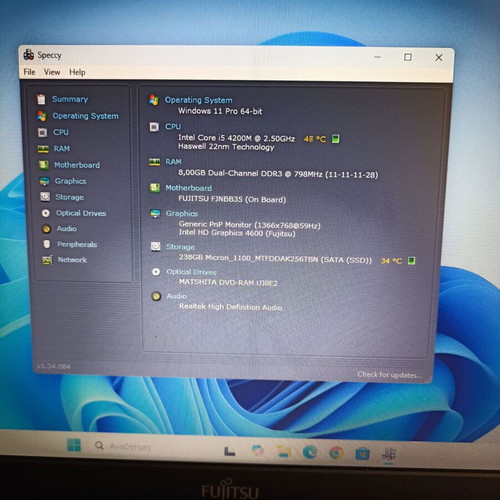Click the RAM icon in summary panel
The width and height of the screenshot is (500, 500).
pos(154,162)
